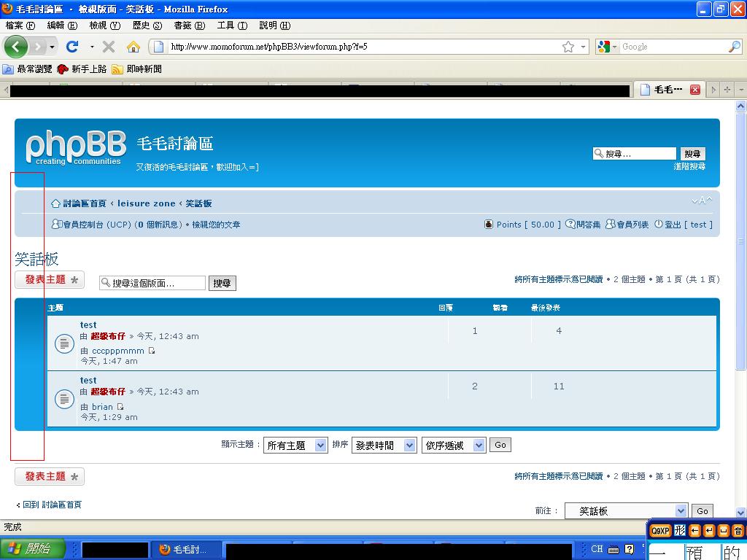Click the top 發表主題 new topic button
This screenshot has height=560, width=747.
[x=50, y=279]
